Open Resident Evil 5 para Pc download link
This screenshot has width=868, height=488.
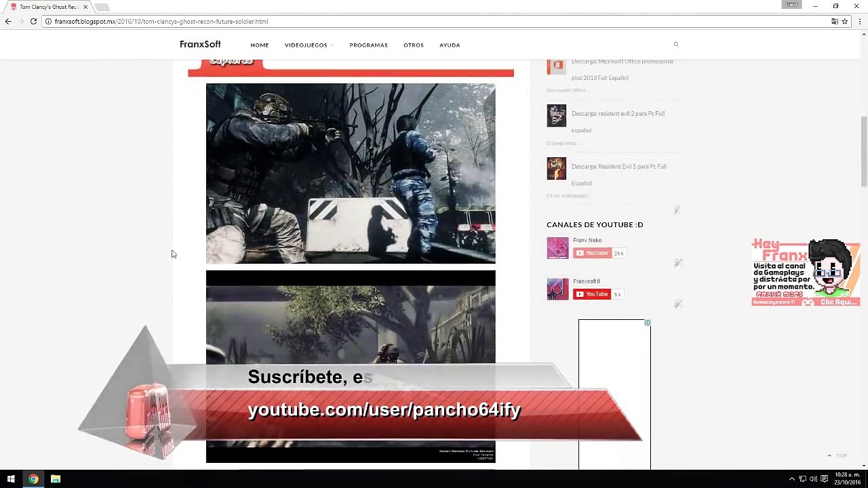point(619,175)
